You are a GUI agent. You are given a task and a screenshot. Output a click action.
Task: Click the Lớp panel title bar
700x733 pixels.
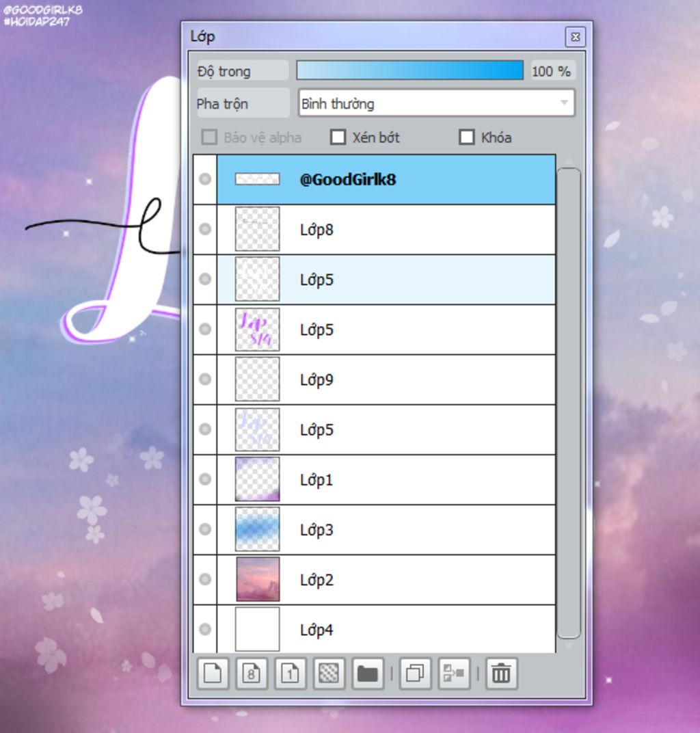point(374,36)
